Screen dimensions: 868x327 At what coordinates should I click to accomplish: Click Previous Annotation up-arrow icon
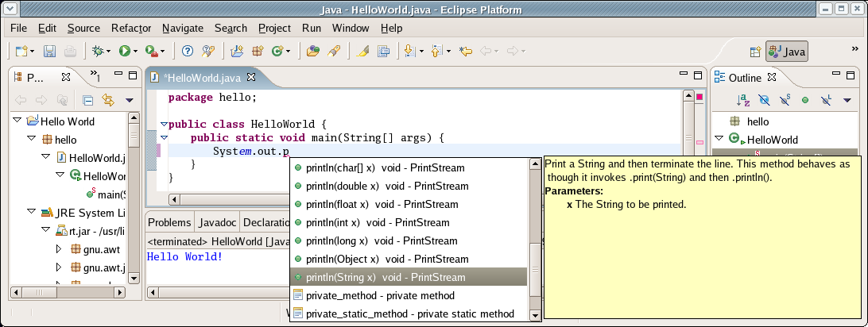[x=436, y=51]
